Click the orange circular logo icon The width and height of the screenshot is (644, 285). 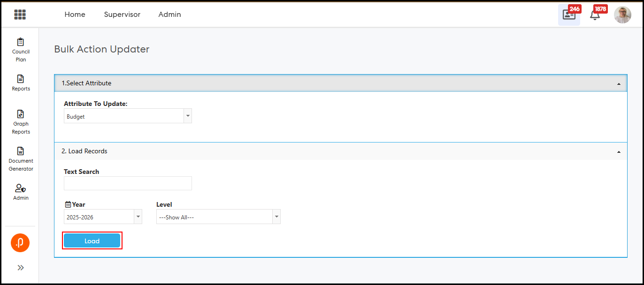[x=20, y=242]
